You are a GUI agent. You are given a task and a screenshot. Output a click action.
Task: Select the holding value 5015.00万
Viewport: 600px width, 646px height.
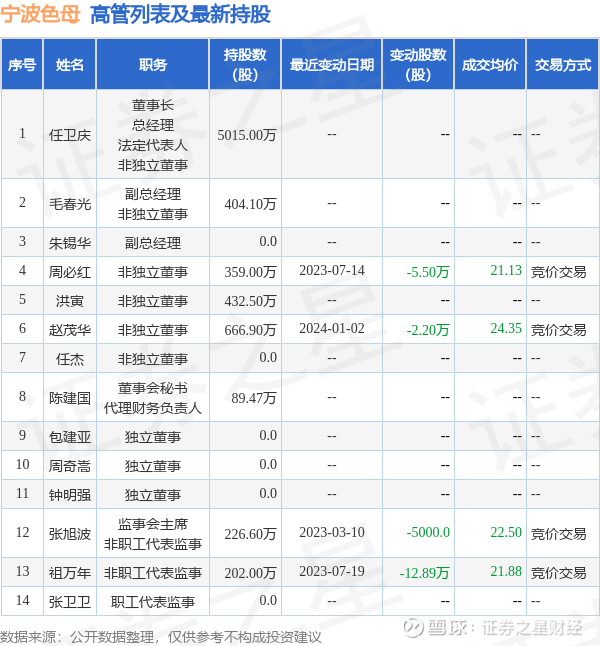point(247,135)
